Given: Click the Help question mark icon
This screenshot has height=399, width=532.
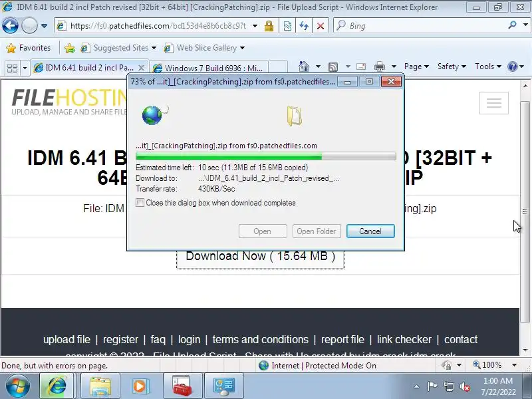Looking at the screenshot, I should pyautogui.click(x=512, y=66).
